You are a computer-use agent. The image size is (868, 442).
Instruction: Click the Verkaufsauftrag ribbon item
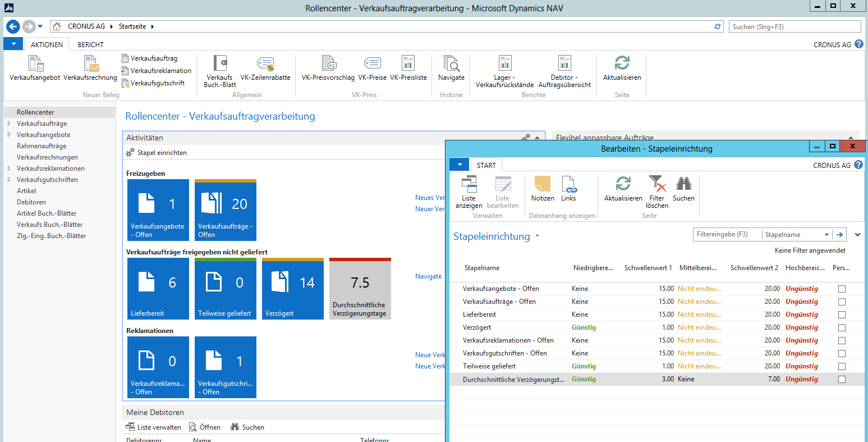149,58
